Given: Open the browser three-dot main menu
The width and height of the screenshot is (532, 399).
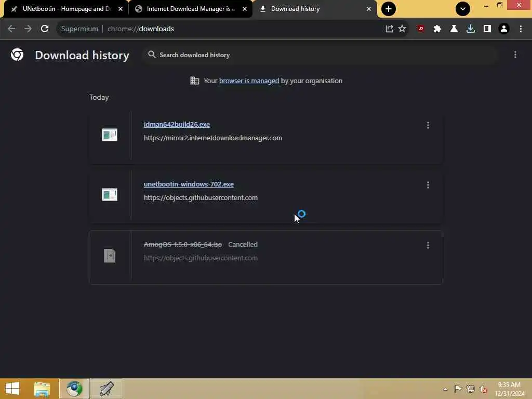Looking at the screenshot, I should [x=521, y=29].
